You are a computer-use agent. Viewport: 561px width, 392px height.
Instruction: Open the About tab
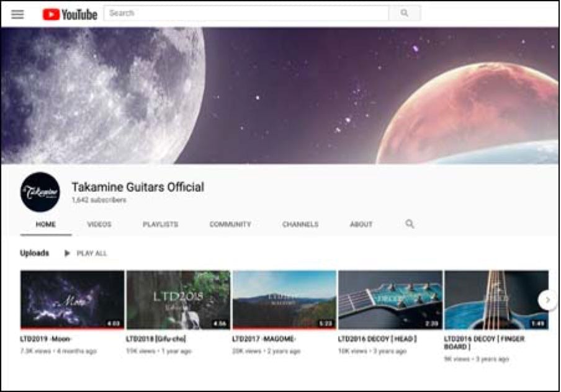(x=361, y=225)
